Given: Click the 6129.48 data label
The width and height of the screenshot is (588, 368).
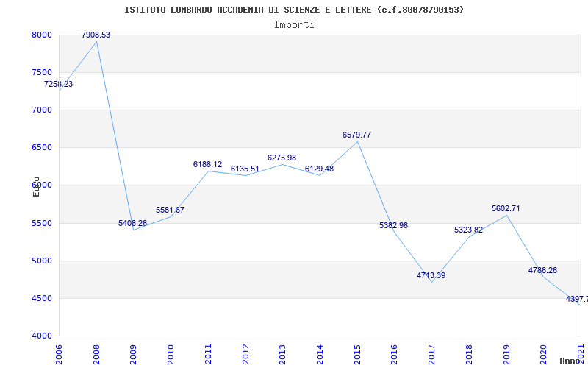Looking at the screenshot, I should point(319,169).
